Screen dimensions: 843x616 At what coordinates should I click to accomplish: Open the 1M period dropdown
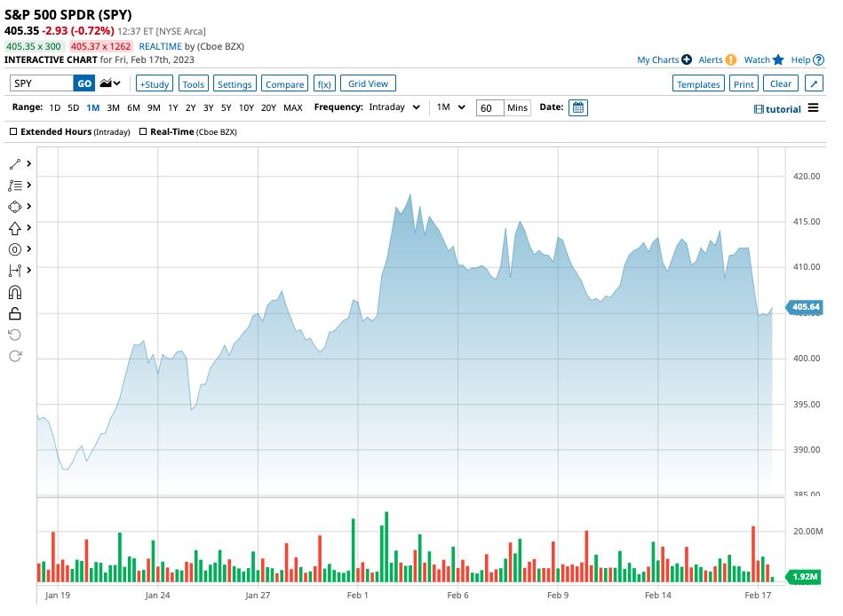coord(450,107)
